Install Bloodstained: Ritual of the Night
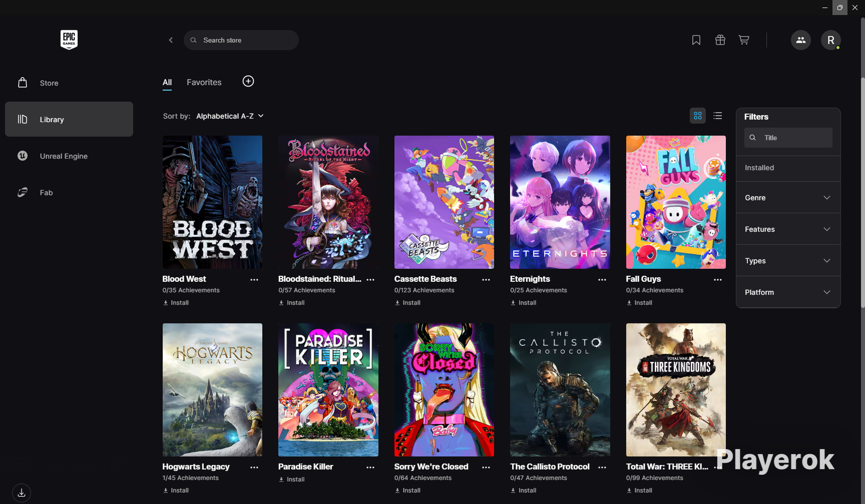 (292, 303)
